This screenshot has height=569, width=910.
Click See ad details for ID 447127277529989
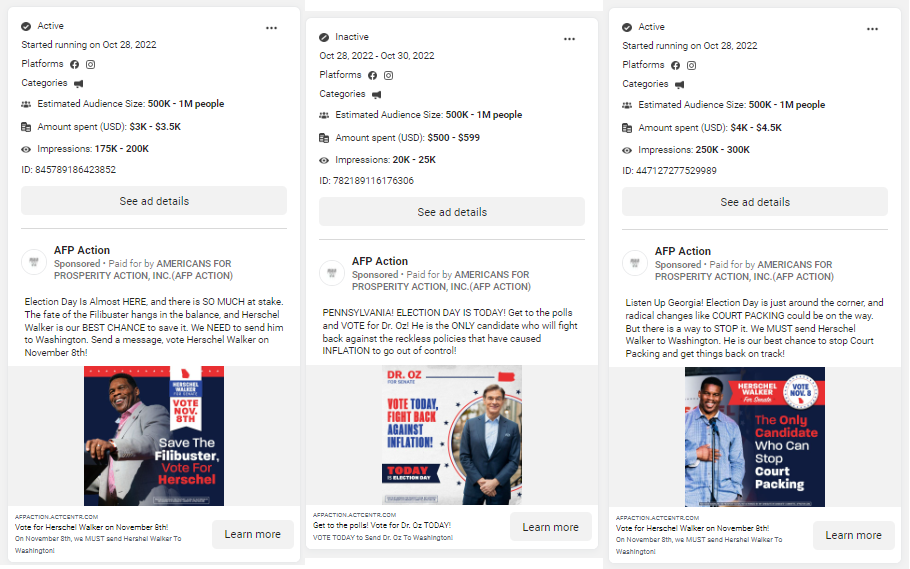(754, 202)
